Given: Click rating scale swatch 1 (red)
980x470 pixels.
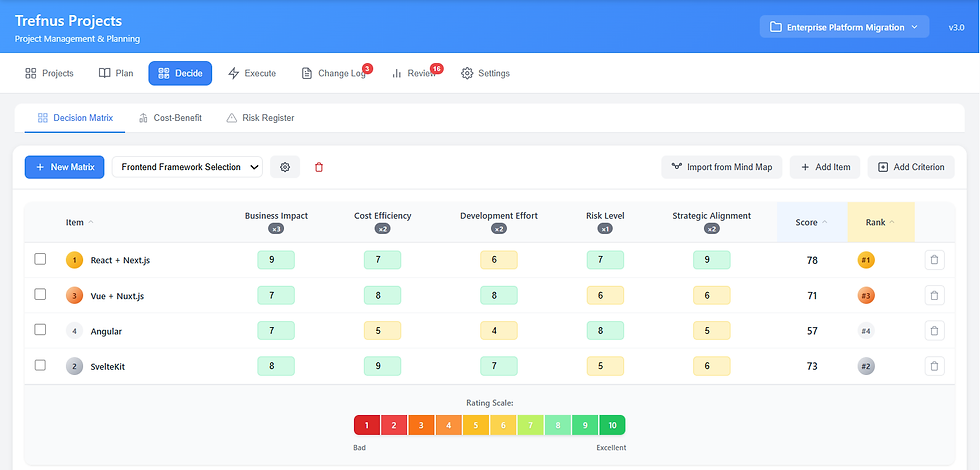Looking at the screenshot, I should (x=368, y=425).
